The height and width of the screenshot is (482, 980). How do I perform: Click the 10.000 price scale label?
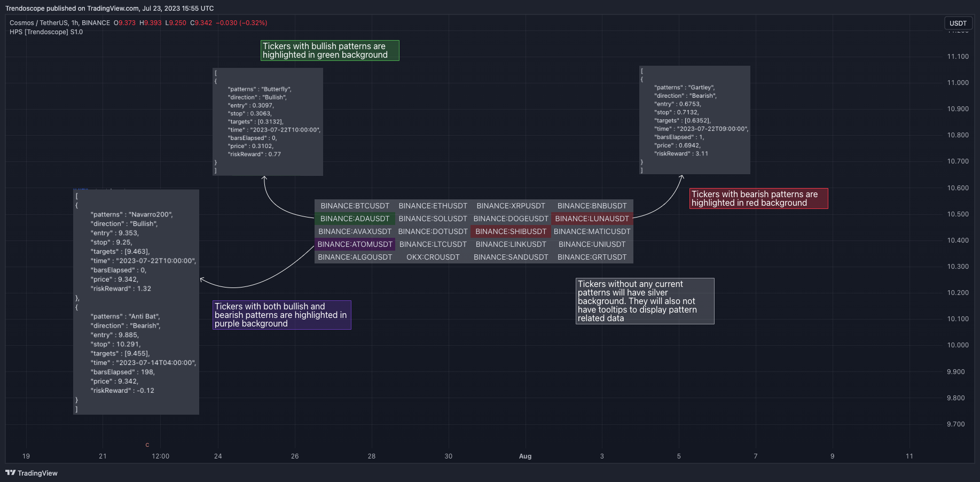[x=958, y=345]
